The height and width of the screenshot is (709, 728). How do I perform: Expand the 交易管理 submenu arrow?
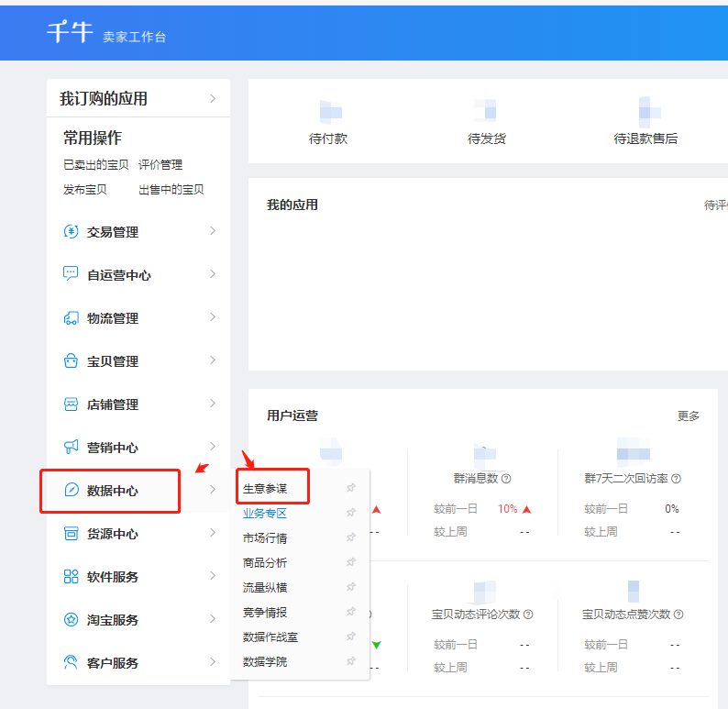pos(213,231)
